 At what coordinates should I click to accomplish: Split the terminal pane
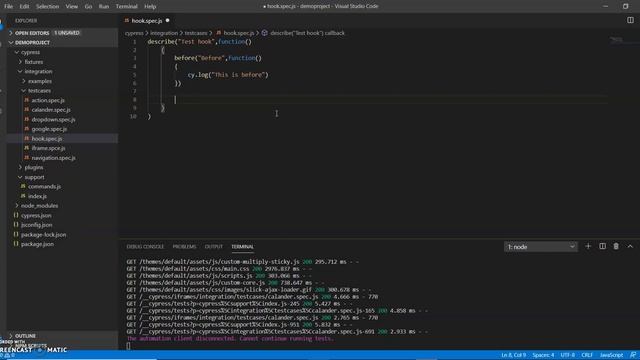[602, 246]
